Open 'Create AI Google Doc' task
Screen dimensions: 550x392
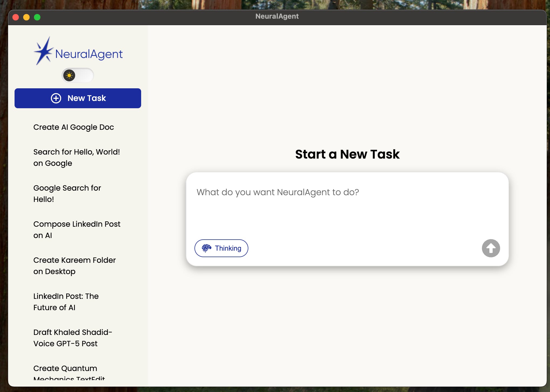click(74, 127)
